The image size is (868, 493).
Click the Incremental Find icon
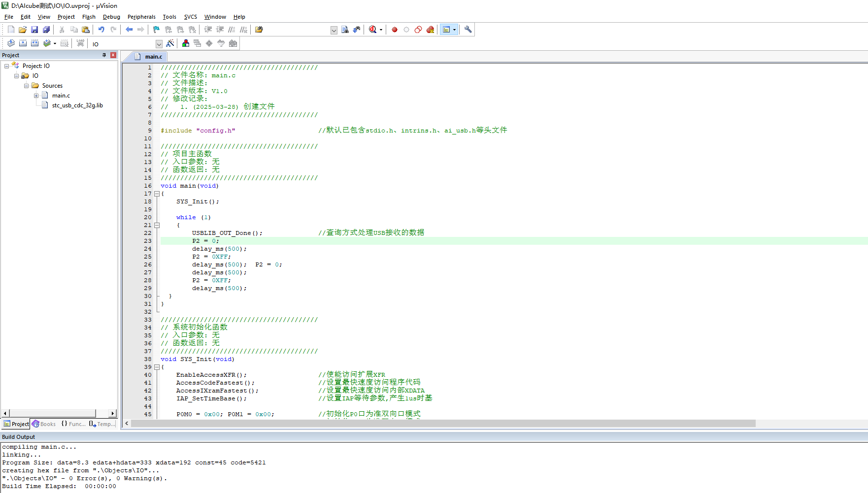click(x=357, y=30)
